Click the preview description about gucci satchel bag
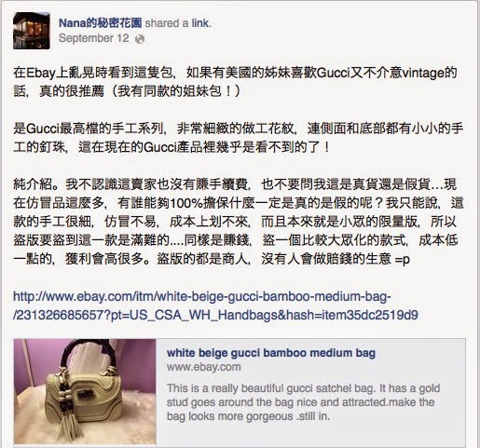This screenshot has height=448, width=480. [304, 402]
